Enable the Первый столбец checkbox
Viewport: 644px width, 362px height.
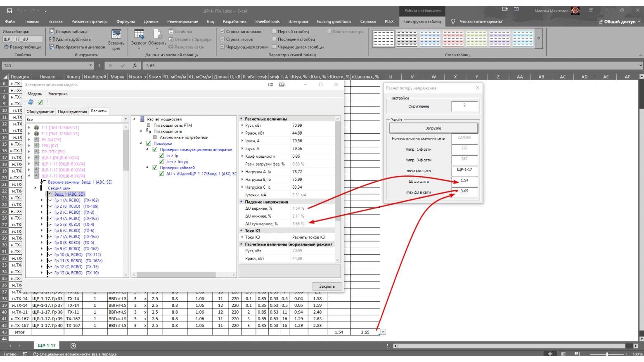click(x=274, y=31)
